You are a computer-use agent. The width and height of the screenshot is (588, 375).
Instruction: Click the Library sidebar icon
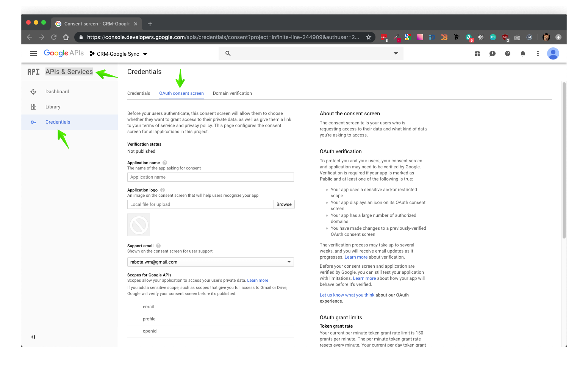tap(33, 107)
